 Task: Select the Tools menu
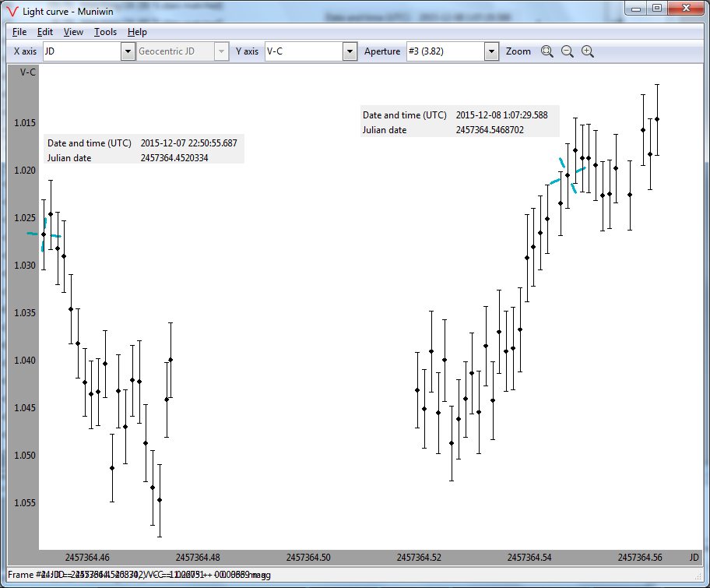(x=105, y=32)
